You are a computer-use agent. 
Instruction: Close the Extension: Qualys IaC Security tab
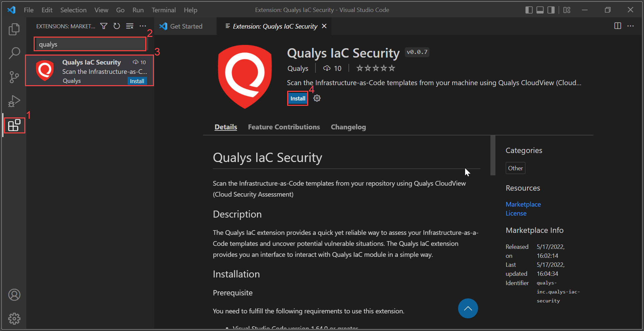tap(324, 26)
